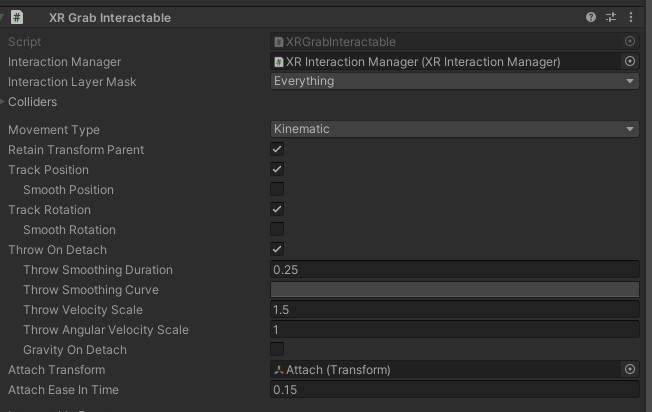Disable the Throw On Detach checkbox
Screen dimensions: 652x412
[x=277, y=249]
